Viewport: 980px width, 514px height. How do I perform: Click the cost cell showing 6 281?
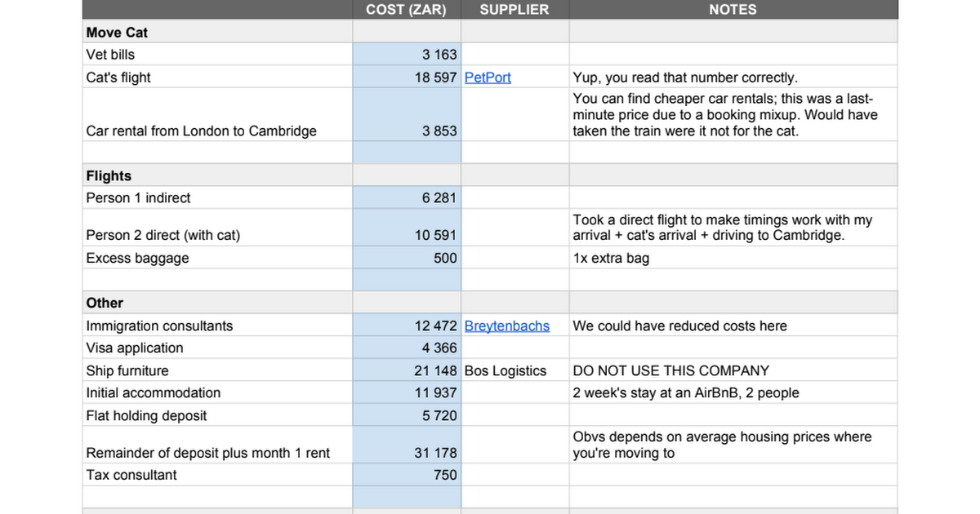coord(407,197)
